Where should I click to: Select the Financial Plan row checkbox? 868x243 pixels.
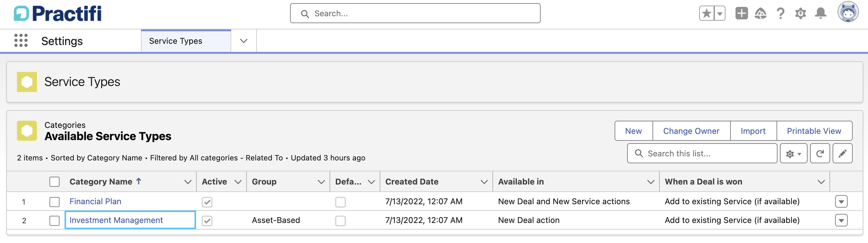54,202
